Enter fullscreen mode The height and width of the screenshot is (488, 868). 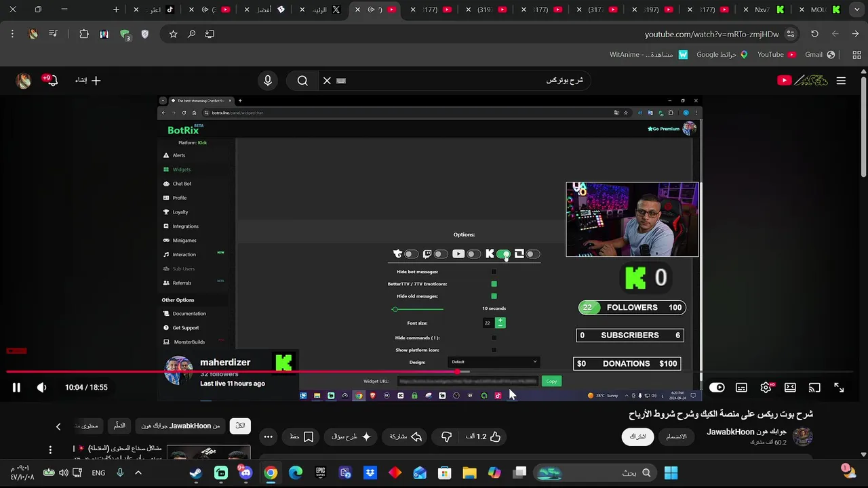(839, 388)
